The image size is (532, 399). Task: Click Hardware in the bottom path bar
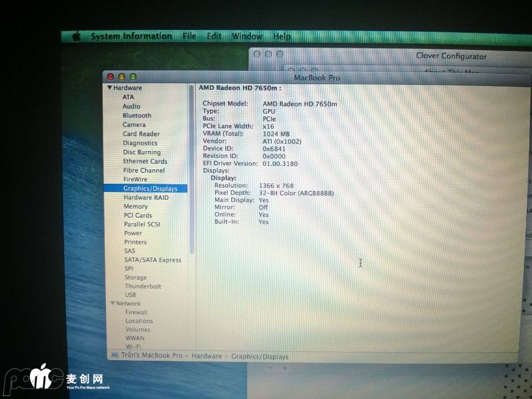[206, 356]
